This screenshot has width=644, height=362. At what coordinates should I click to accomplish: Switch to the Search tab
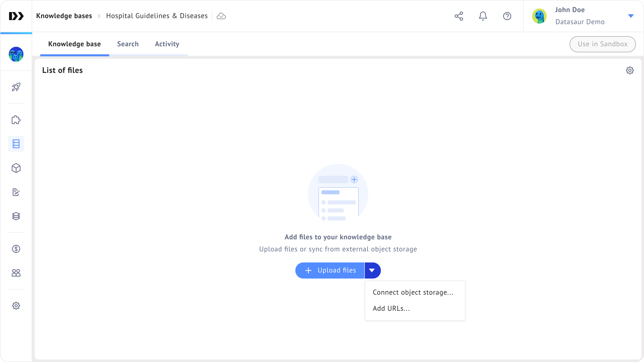pos(128,44)
